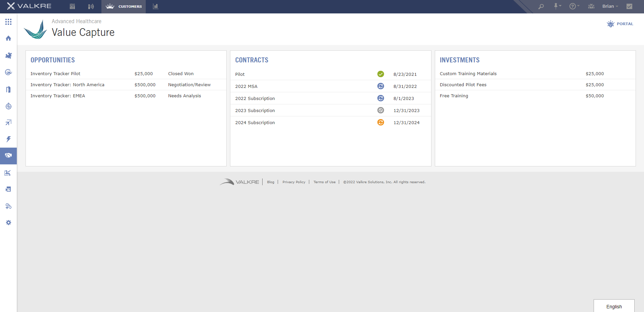This screenshot has width=644, height=312.
Task: Open search magnifier in top bar
Action: tap(541, 6)
